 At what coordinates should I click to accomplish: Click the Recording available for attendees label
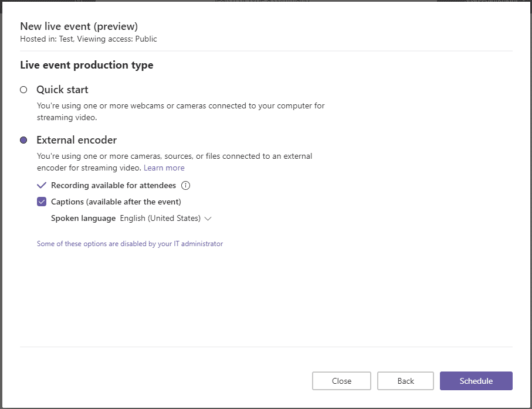tap(113, 185)
